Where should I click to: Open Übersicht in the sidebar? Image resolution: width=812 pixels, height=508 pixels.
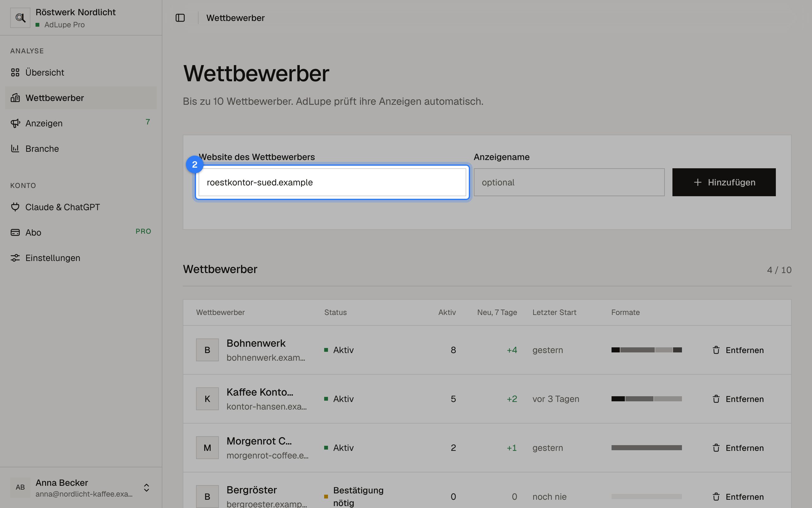coord(81,72)
